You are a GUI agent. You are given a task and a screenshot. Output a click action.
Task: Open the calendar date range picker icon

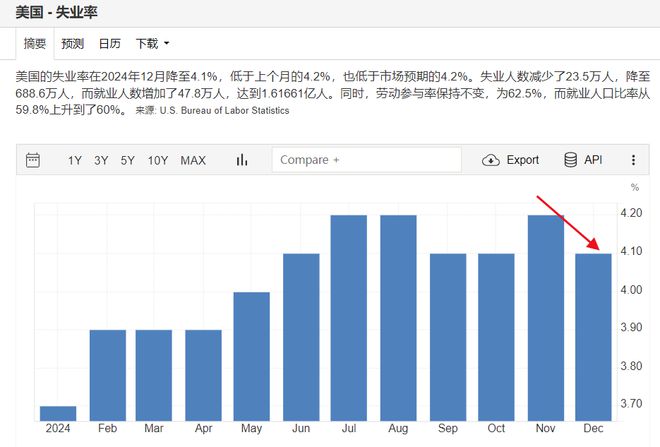click(33, 160)
